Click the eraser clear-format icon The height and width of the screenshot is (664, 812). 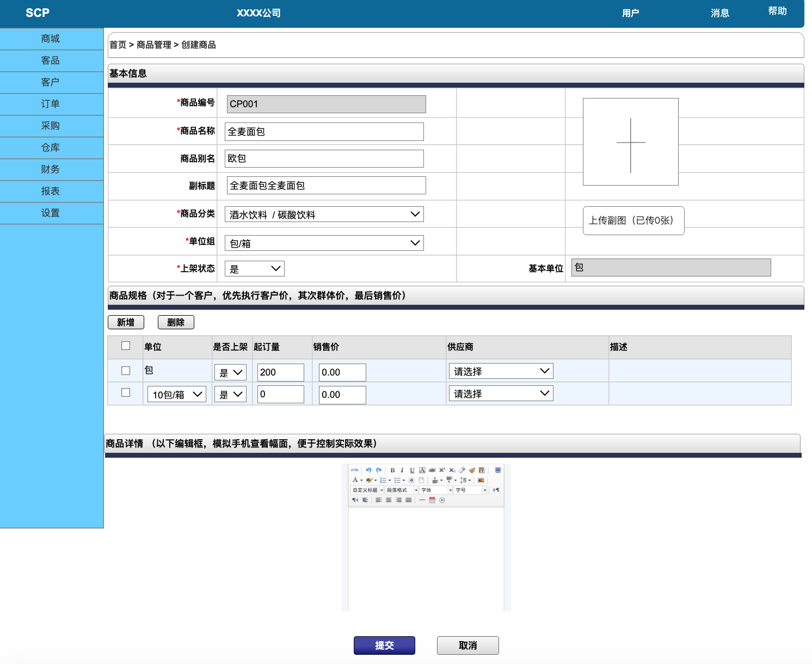(x=462, y=470)
